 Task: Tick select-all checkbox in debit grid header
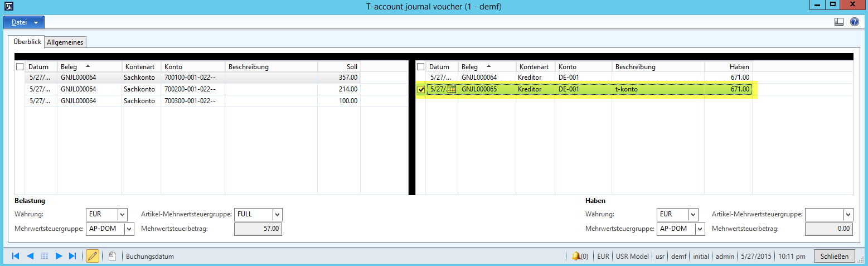20,67
